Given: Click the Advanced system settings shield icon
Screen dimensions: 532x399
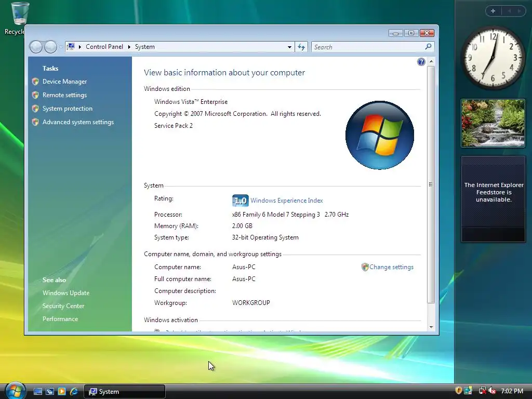Looking at the screenshot, I should (35, 122).
